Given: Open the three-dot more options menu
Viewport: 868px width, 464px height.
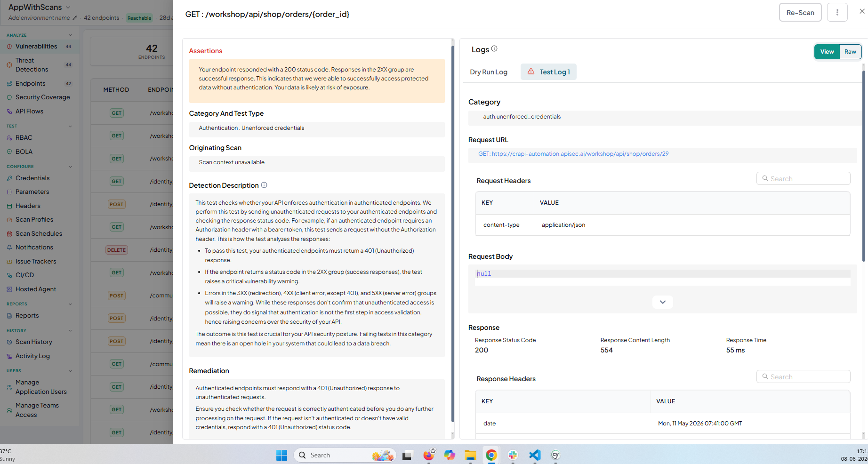Looking at the screenshot, I should (837, 12).
